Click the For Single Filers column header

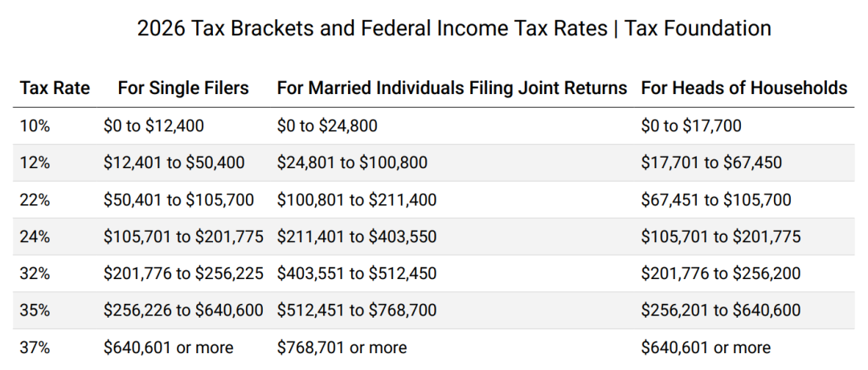(x=183, y=88)
